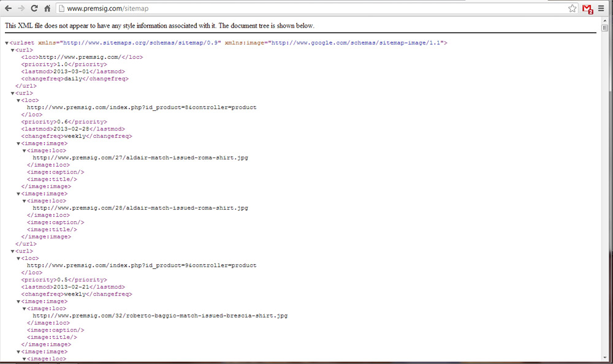613x364 pixels.
Task: Click the changefreq weekly line under priority 0.5
Action: tap(77, 294)
